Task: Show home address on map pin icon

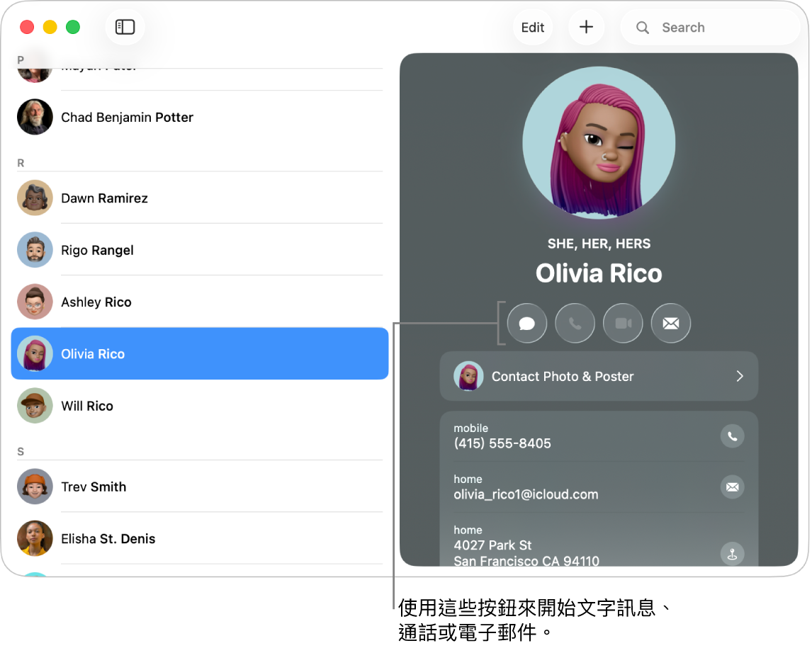Action: [x=732, y=554]
